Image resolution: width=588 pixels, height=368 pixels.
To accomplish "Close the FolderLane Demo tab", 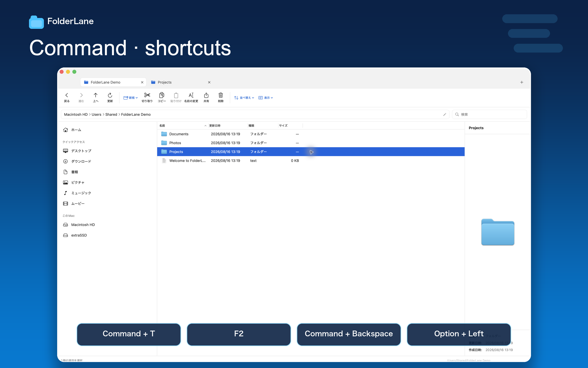I will pyautogui.click(x=142, y=82).
